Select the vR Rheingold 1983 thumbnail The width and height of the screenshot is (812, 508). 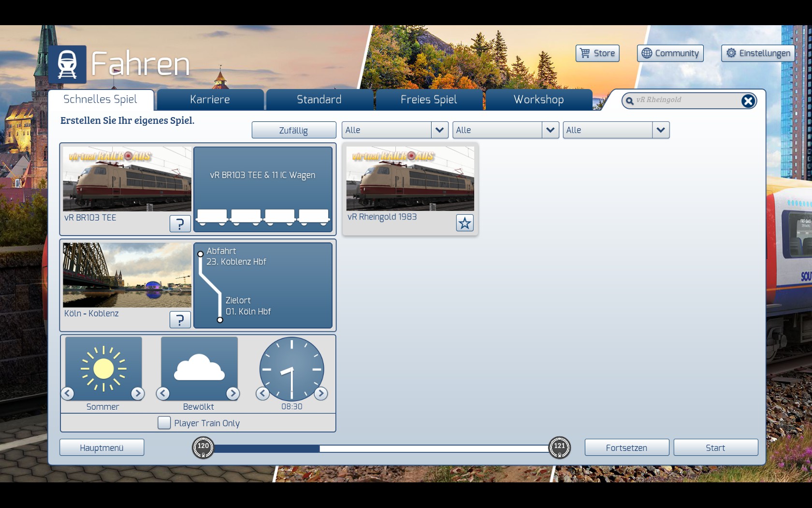click(410, 179)
